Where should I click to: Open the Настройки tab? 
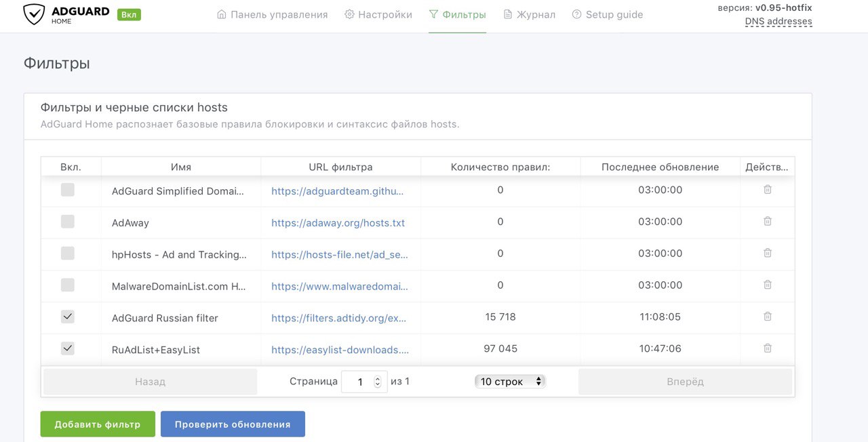[x=378, y=14]
